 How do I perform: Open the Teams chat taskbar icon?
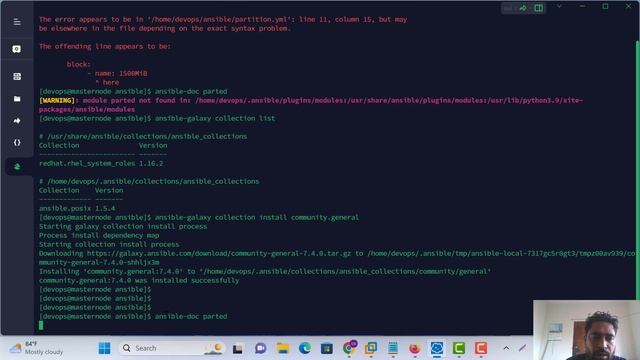click(x=260, y=348)
